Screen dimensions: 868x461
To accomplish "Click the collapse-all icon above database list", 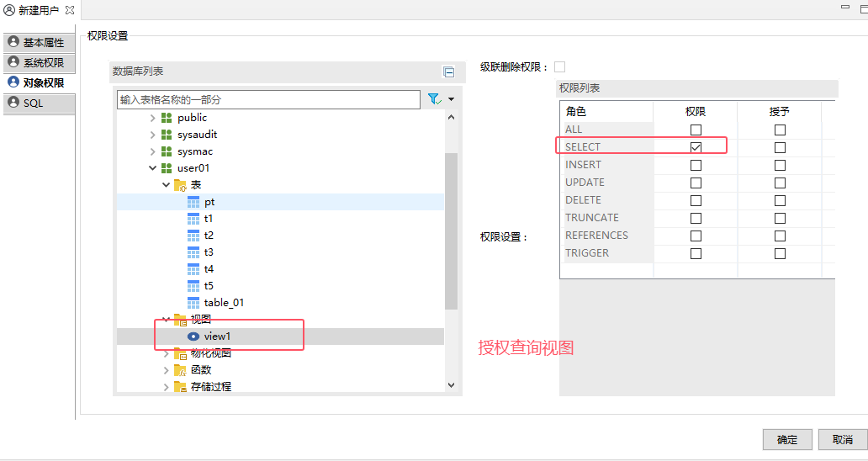I will point(449,72).
